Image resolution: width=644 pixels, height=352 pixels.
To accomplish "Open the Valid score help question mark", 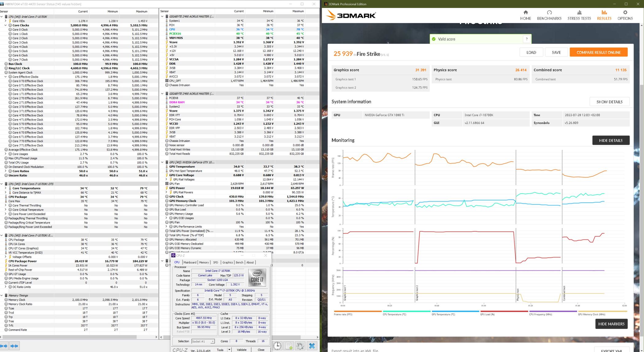I will coord(527,39).
